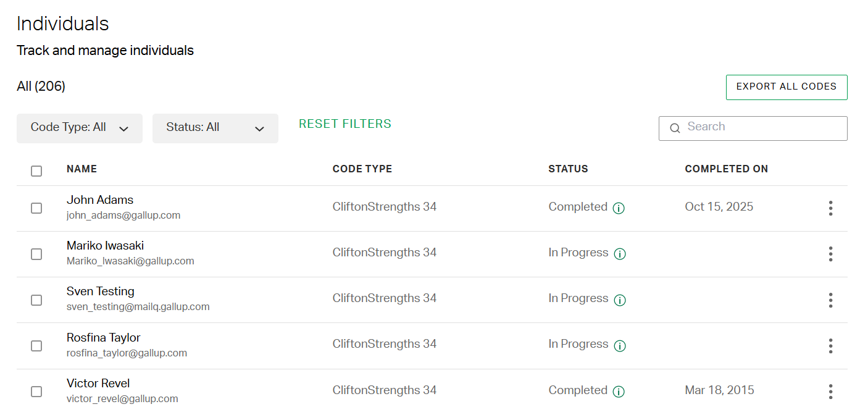The image size is (868, 412).
Task: Click the name Victor Revel
Action: point(98,384)
